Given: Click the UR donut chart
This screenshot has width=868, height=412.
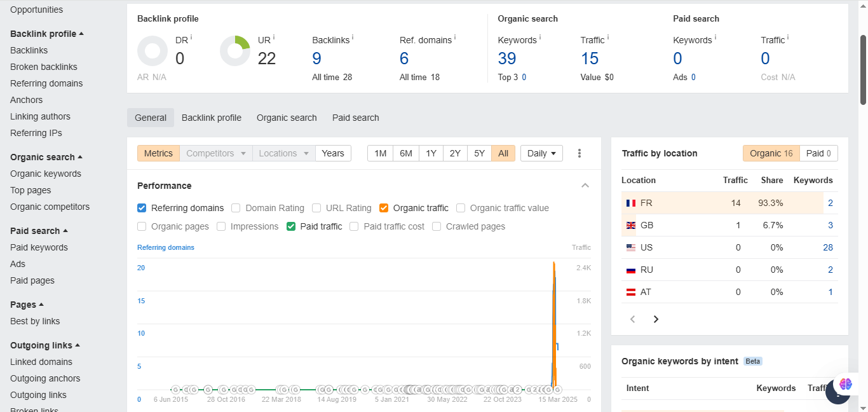Looking at the screenshot, I should click(235, 51).
